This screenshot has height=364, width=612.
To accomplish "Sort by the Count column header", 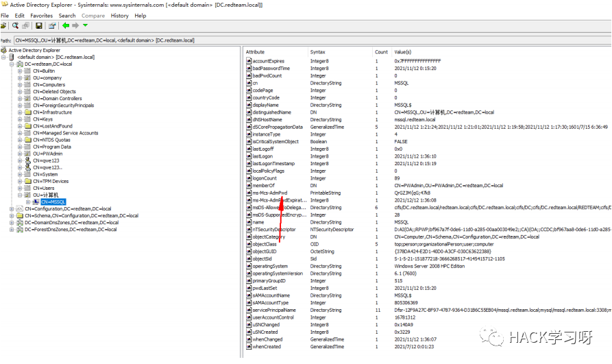I will click(x=382, y=52).
